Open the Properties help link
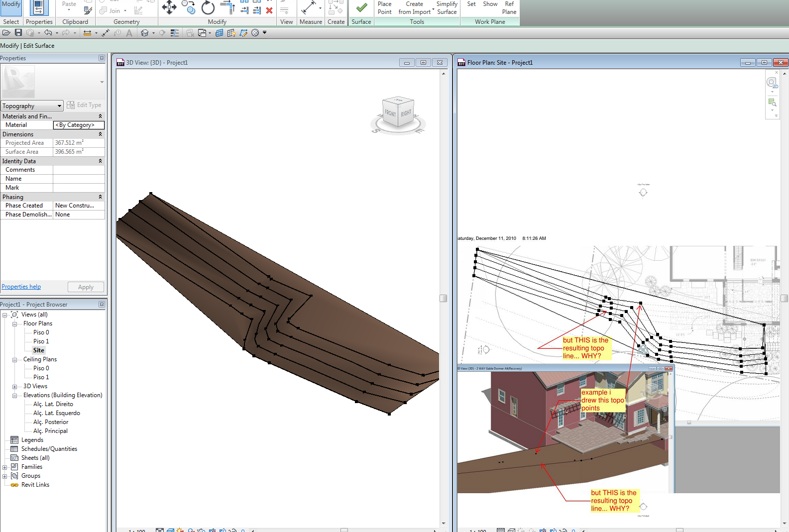 [21, 287]
